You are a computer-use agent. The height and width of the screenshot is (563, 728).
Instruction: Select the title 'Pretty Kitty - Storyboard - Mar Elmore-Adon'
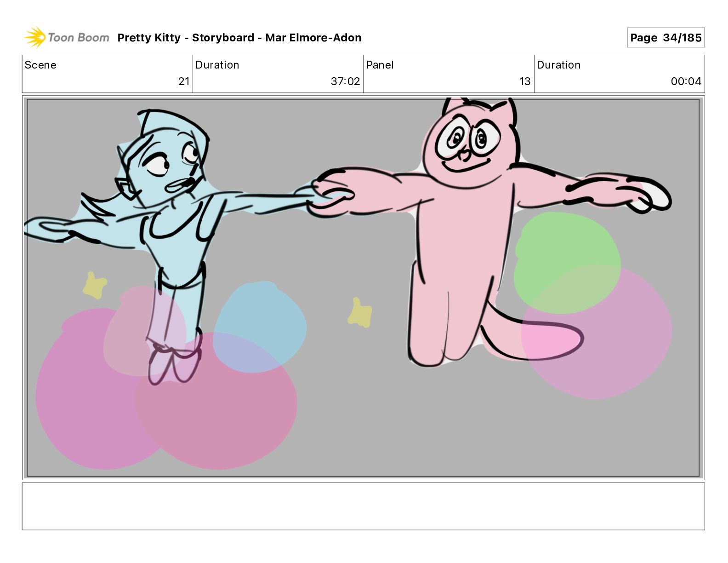[x=239, y=38]
